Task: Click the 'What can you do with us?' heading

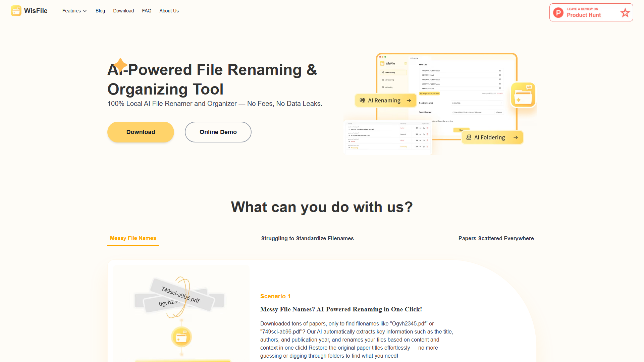Action: 322,207
